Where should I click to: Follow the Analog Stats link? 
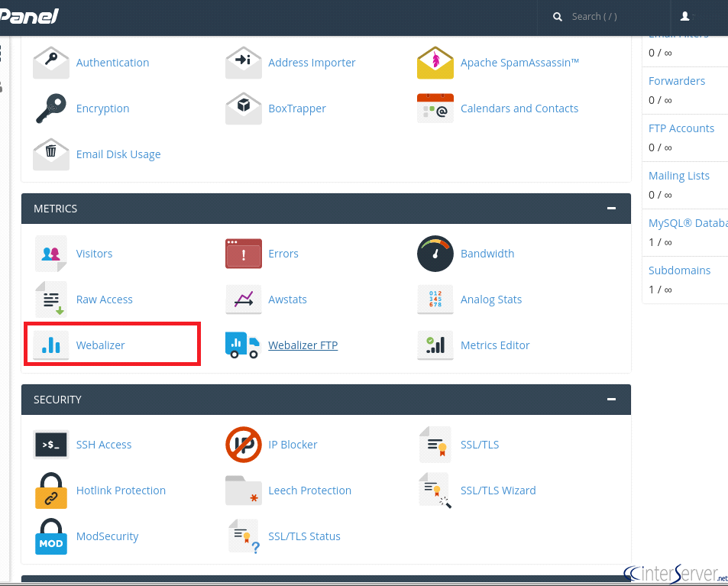pos(490,299)
